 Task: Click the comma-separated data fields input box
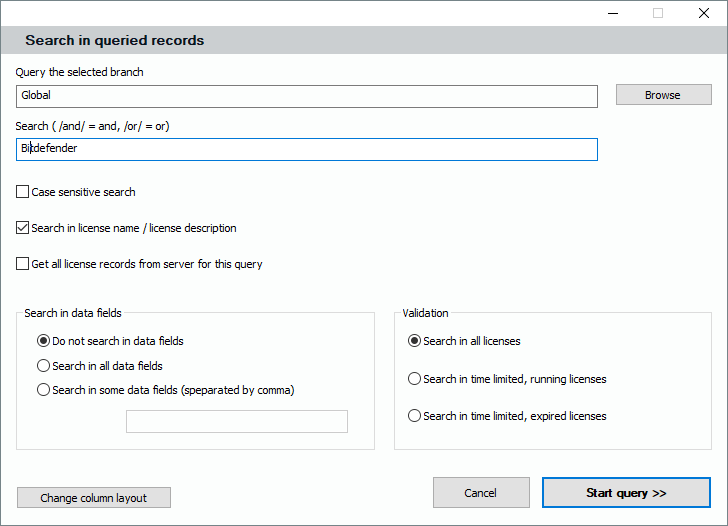coord(237,421)
